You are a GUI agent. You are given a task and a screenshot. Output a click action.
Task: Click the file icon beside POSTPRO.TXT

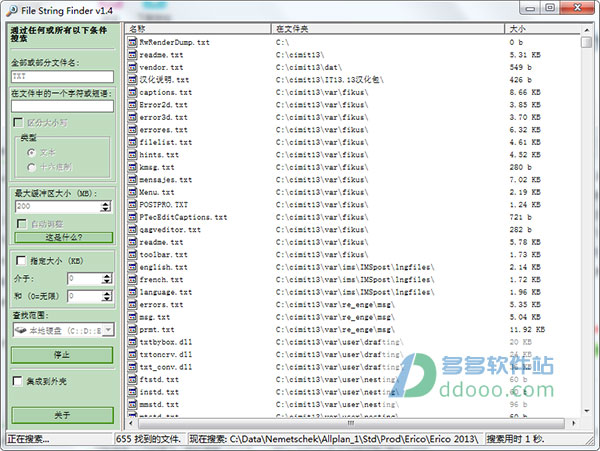[132, 205]
